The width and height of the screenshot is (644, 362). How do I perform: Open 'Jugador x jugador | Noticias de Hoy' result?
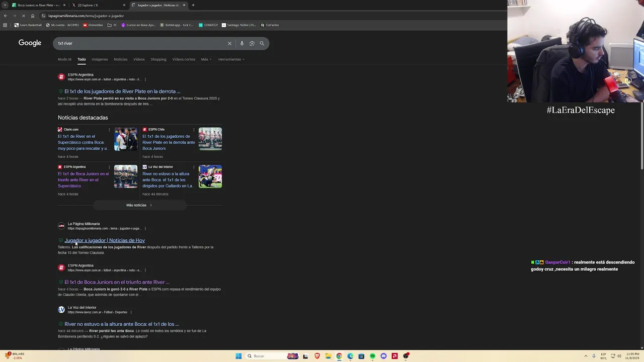point(105,240)
